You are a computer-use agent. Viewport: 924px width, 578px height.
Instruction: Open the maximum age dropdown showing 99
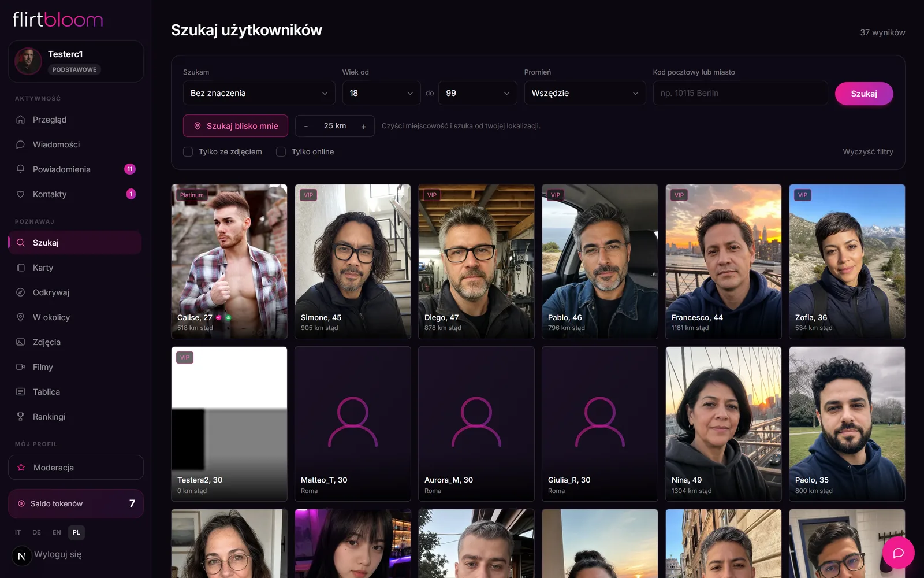478,93
